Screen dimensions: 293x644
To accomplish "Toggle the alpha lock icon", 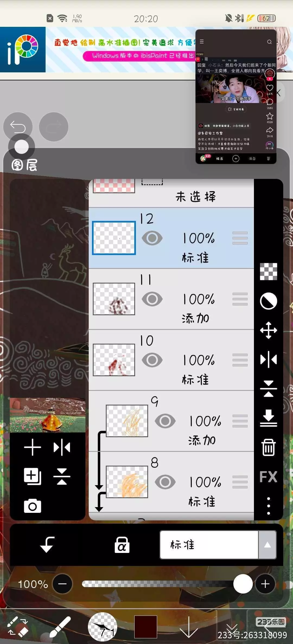I will [x=122, y=545].
